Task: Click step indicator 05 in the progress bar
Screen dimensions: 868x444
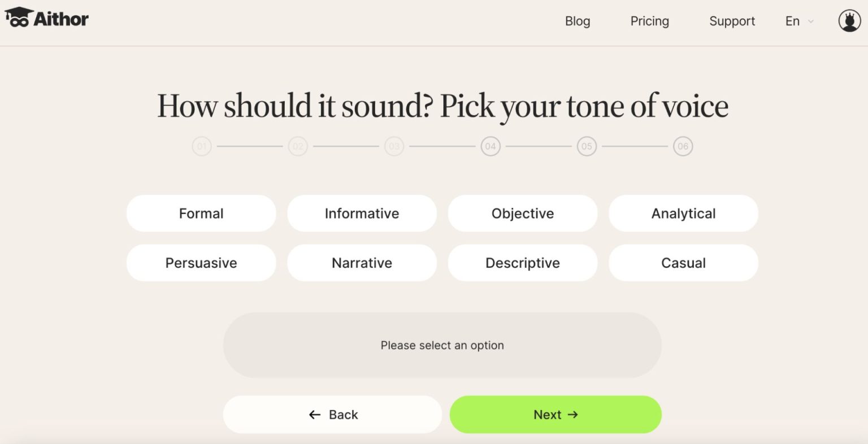Action: click(586, 146)
